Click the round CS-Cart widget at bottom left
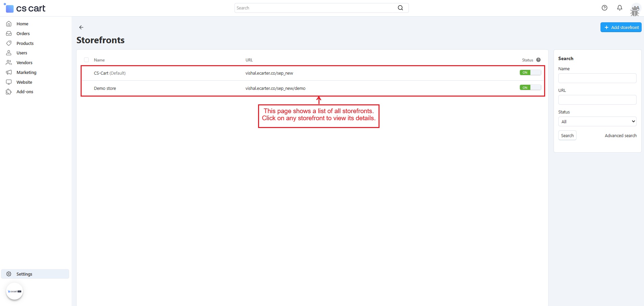Viewport: 644px width, 306px height. tap(15, 291)
